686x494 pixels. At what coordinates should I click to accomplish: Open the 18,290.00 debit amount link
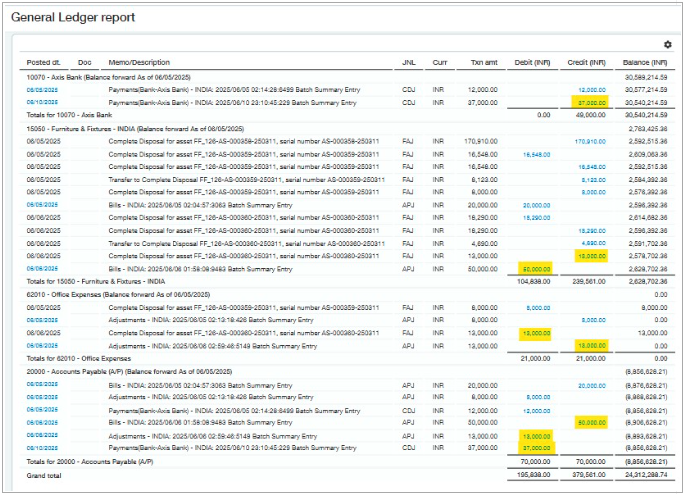pos(537,217)
